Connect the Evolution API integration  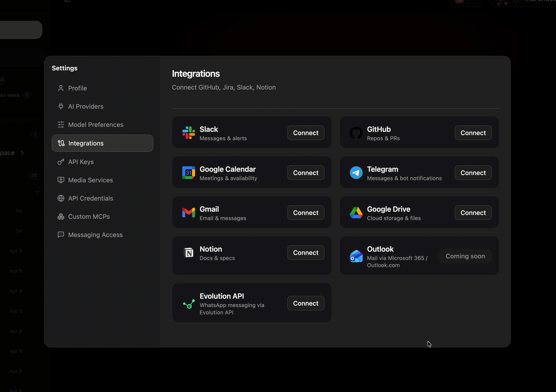[x=306, y=303]
